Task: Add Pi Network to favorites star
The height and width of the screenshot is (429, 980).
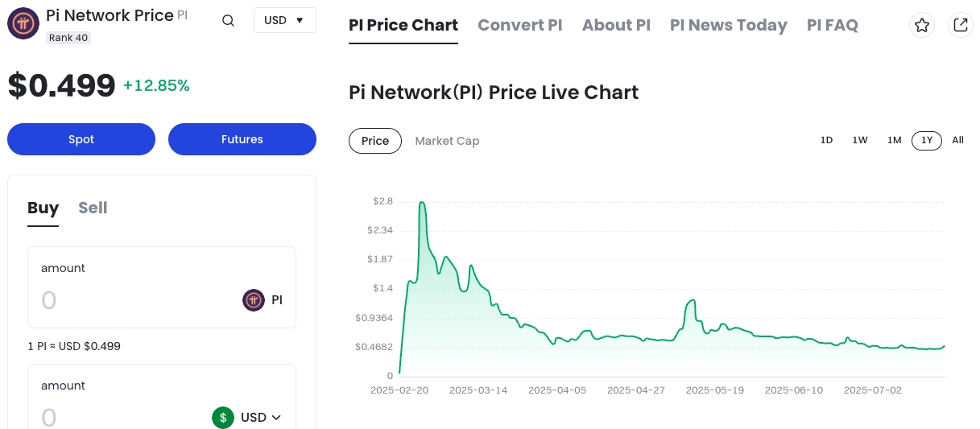Action: click(922, 25)
